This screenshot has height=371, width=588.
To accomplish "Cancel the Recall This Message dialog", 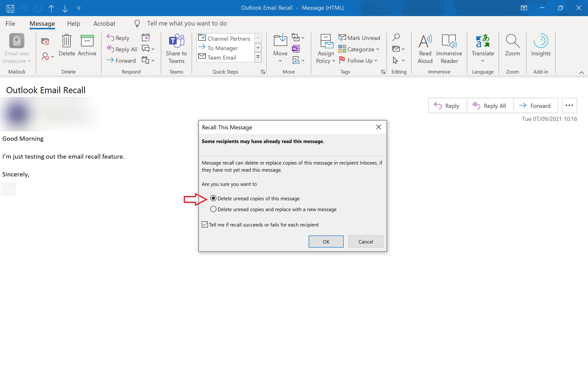I will click(365, 241).
